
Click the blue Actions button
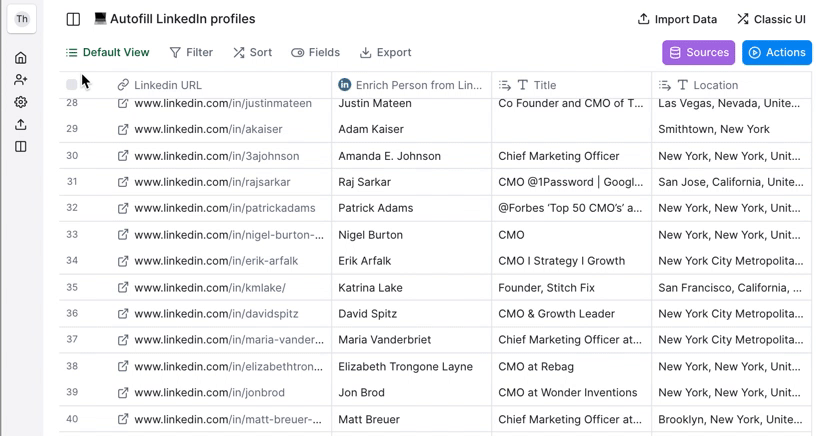pos(777,53)
